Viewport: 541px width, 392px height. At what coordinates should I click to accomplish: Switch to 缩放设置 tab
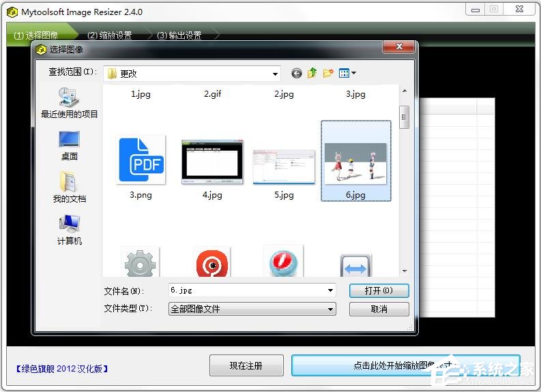tap(109, 35)
